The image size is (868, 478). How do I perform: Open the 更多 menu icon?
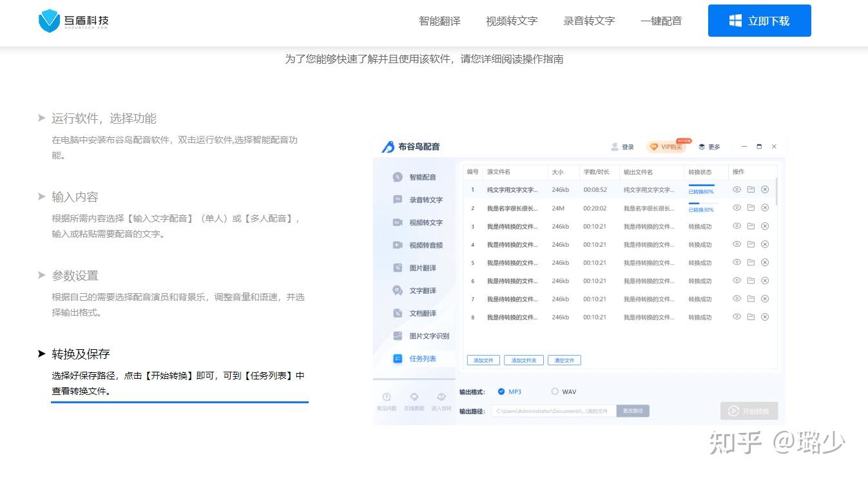(x=702, y=147)
